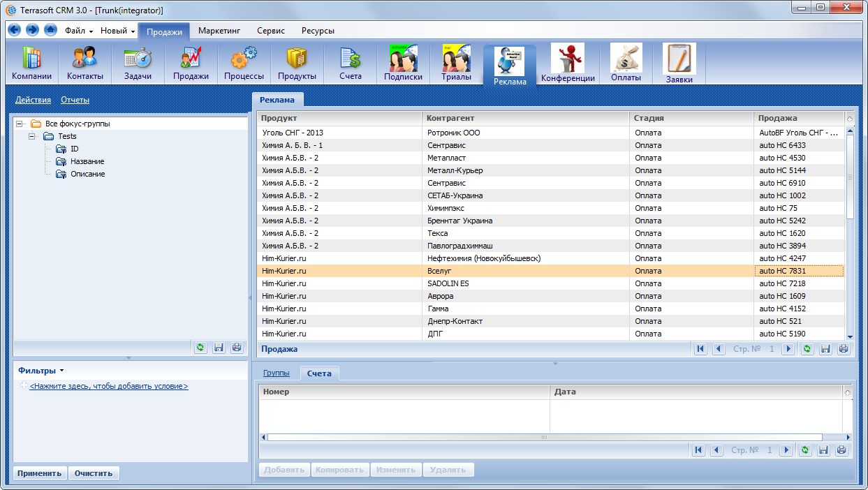Image resolution: width=868 pixels, height=490 pixels.
Task: Open the Компании section
Action: [x=31, y=64]
